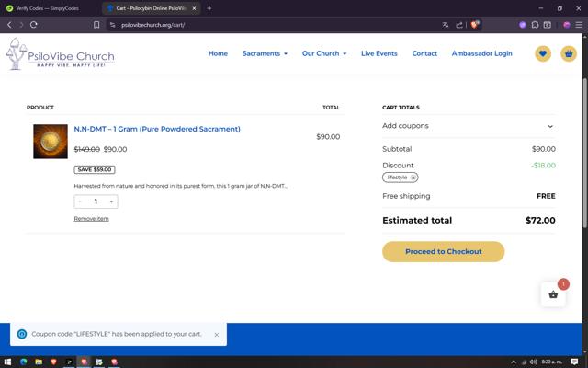
Task: Click Remove item under the product
Action: 91,219
